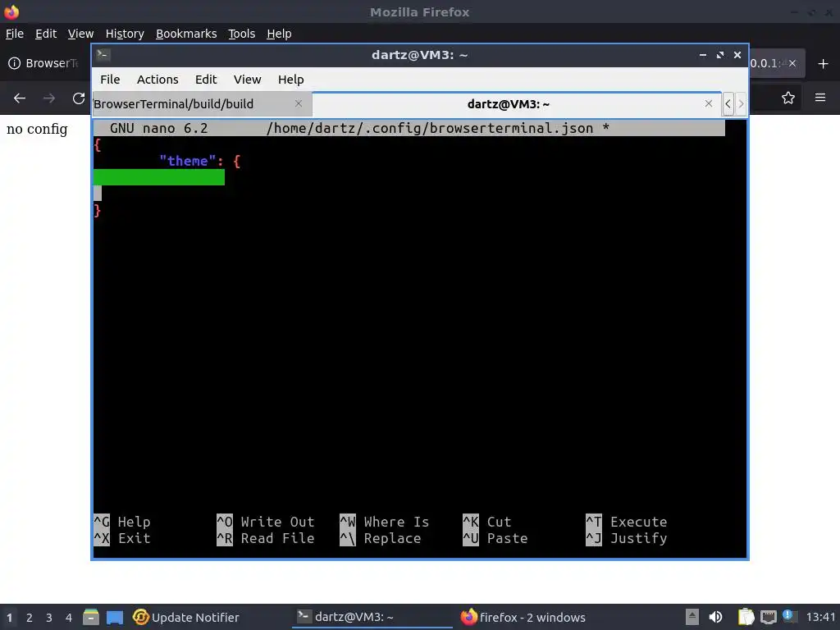This screenshot has height=630, width=840.
Task: Open the terminal Actions menu
Action: tap(157, 80)
